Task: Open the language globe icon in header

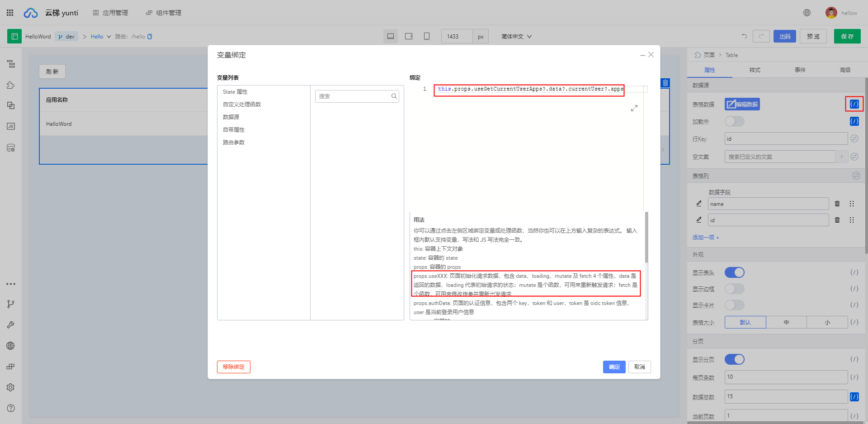Action: [x=807, y=13]
